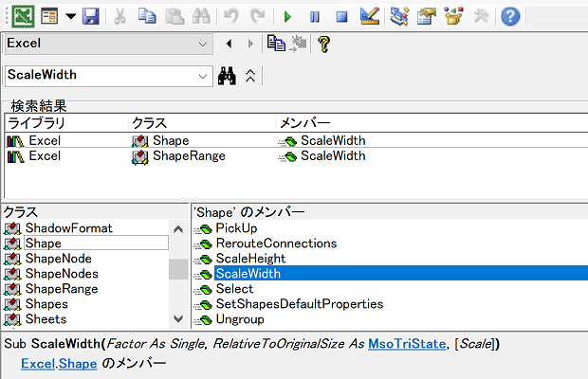The image size is (588, 379).
Task: Open the Insert object dropdown arrow
Action: point(70,16)
